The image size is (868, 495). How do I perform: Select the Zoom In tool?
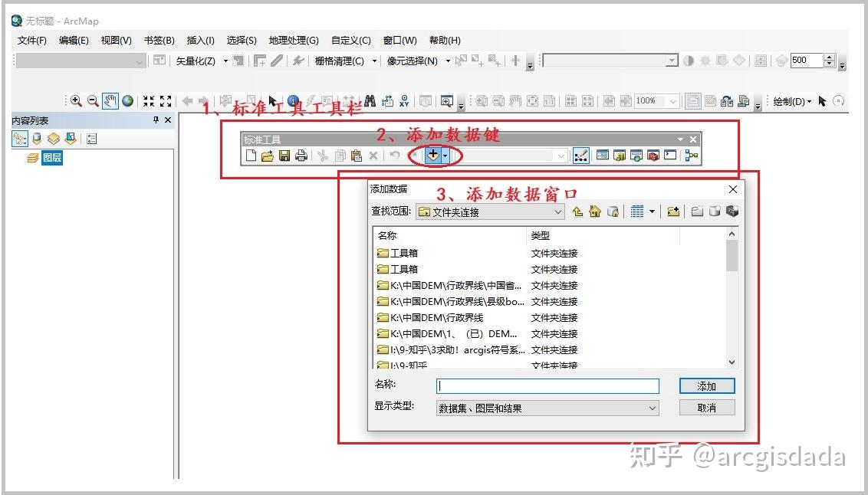tap(77, 101)
